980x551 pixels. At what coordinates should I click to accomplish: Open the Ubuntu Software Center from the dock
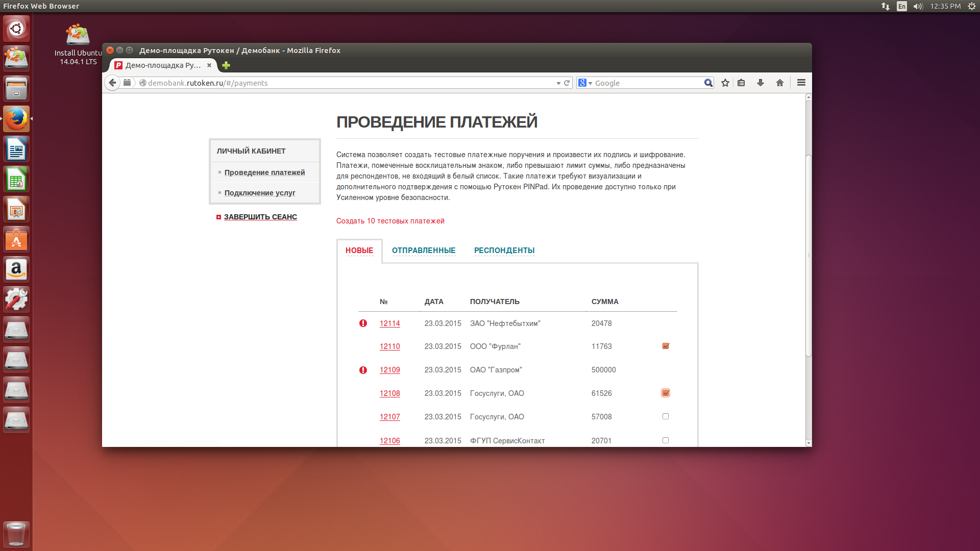pyautogui.click(x=16, y=239)
